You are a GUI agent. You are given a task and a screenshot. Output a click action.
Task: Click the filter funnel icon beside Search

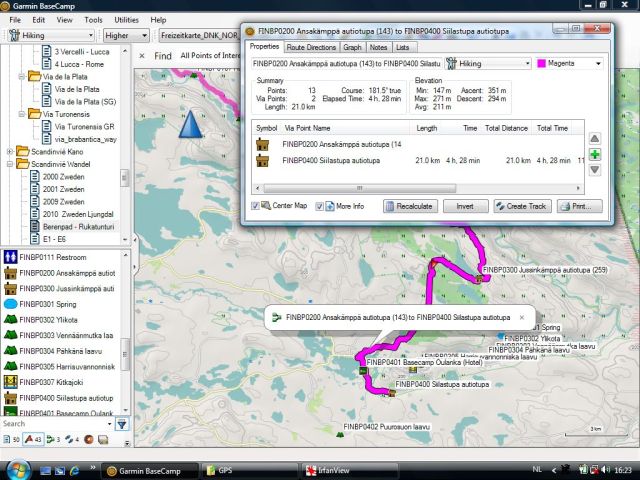coord(122,424)
